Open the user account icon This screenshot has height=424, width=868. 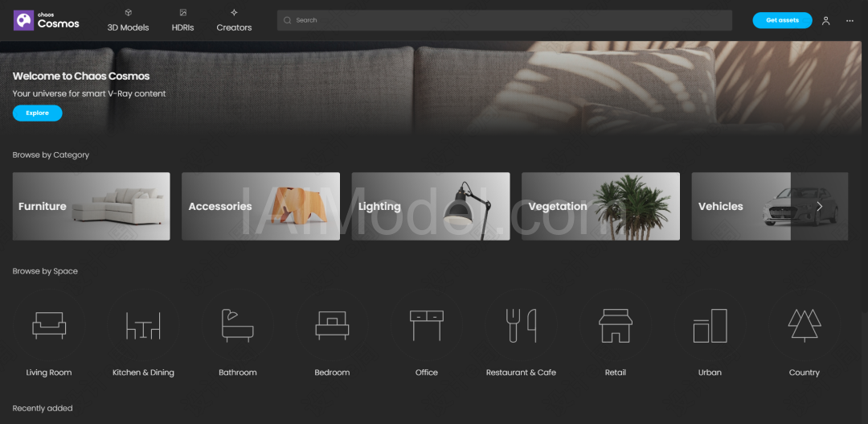826,20
